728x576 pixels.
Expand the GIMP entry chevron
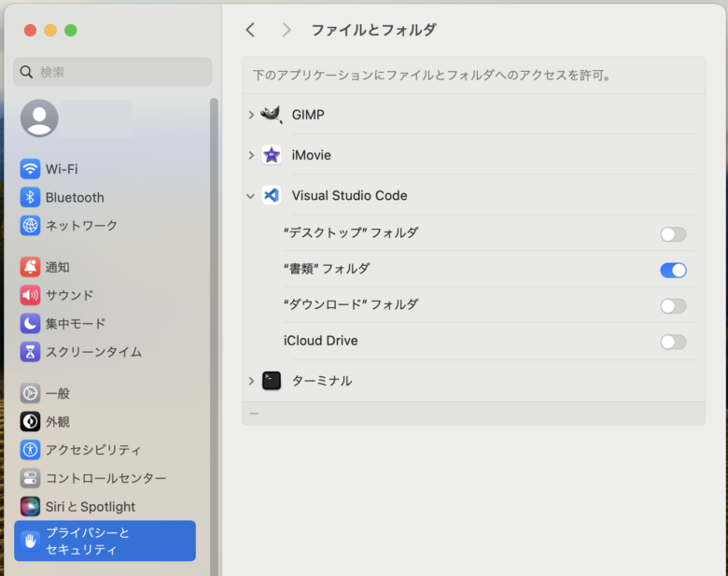[251, 115]
